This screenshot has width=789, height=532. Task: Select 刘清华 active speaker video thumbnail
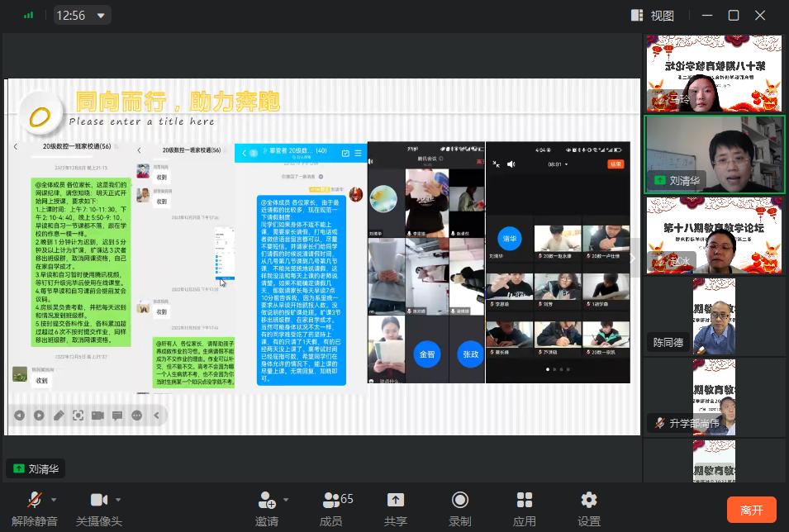(x=714, y=154)
